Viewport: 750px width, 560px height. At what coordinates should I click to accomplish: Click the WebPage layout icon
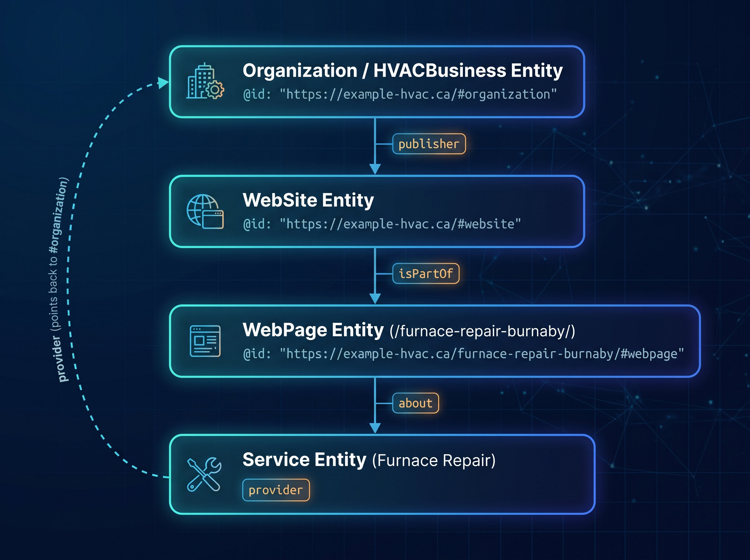[205, 341]
